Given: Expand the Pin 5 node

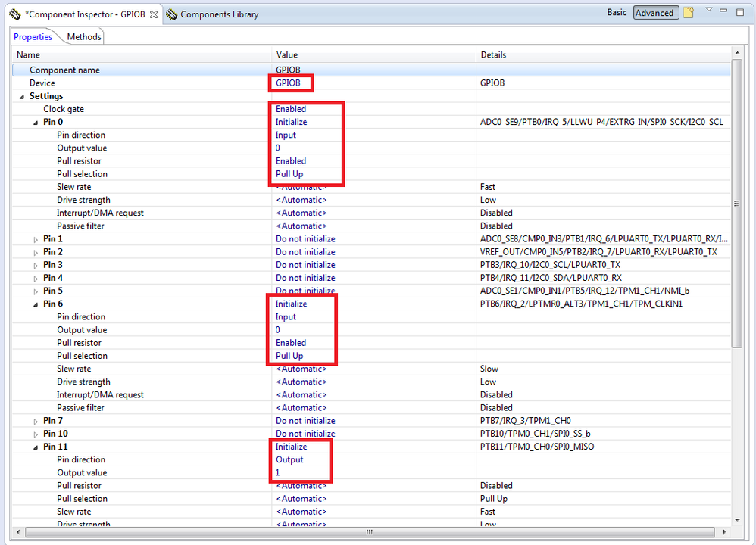Looking at the screenshot, I should coord(35,291).
